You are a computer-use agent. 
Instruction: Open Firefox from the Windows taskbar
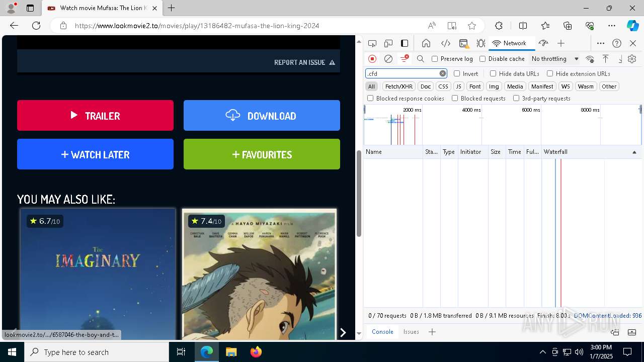point(256,352)
